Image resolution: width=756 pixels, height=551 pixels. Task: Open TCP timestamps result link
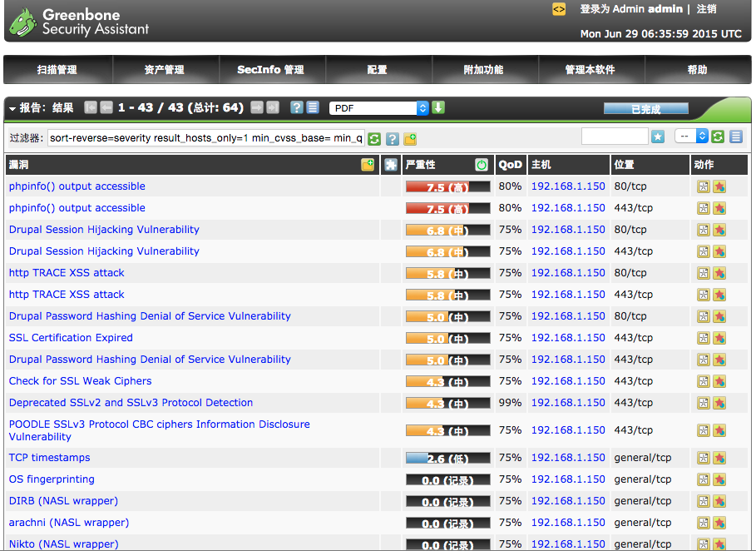tap(49, 458)
